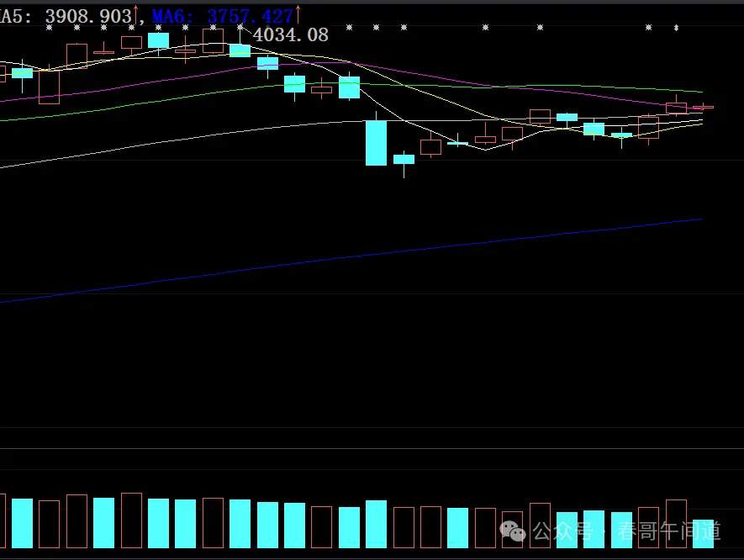Select the 4034.08 high price annotation
The height and width of the screenshot is (560, 744).
[290, 34]
